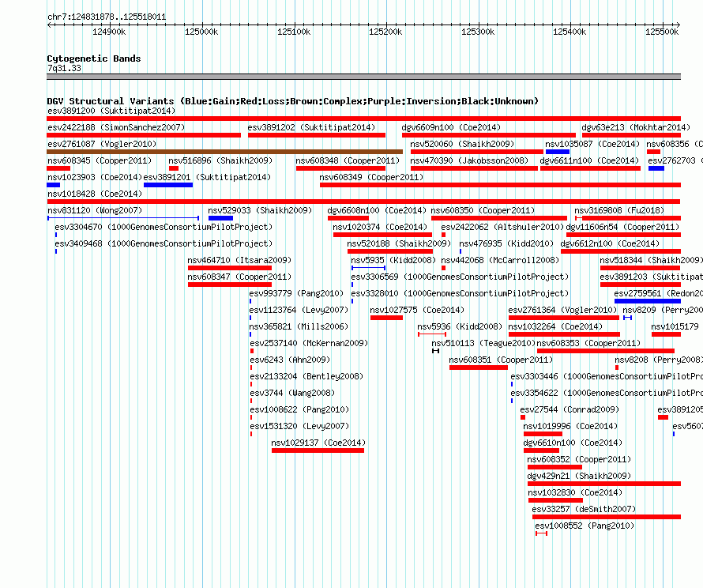The image size is (703, 588).
Task: Click nsv831120 (Wong2007) label
Action: (95, 210)
